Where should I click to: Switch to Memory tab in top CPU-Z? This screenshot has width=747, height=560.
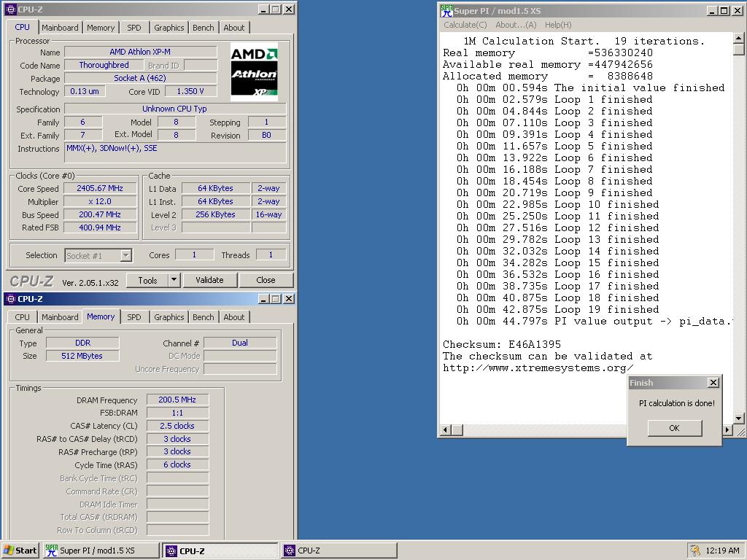pyautogui.click(x=101, y=28)
